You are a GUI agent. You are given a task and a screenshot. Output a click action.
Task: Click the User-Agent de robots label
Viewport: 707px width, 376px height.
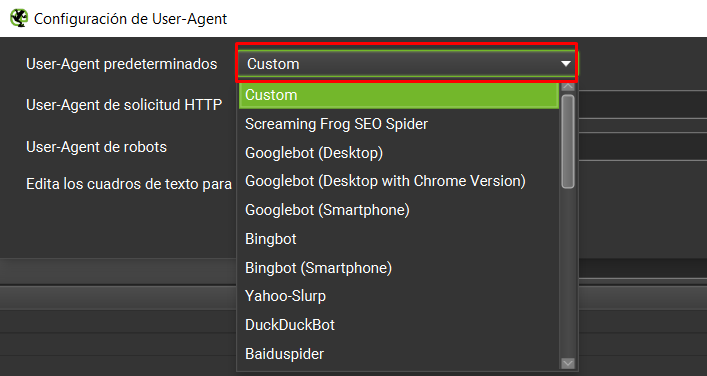click(x=96, y=147)
